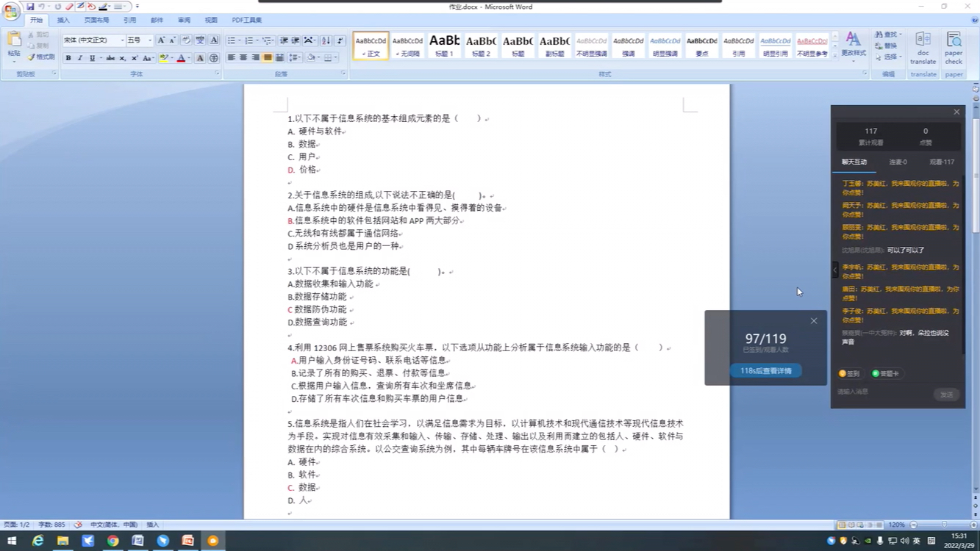The image size is (980, 551).
Task: Open Chrome from the taskbar
Action: click(x=112, y=541)
